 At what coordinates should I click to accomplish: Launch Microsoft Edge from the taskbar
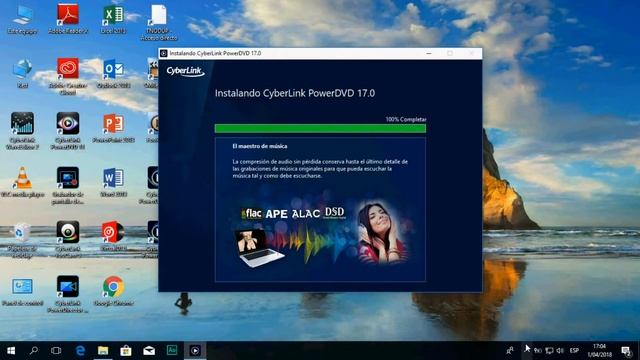80,351
